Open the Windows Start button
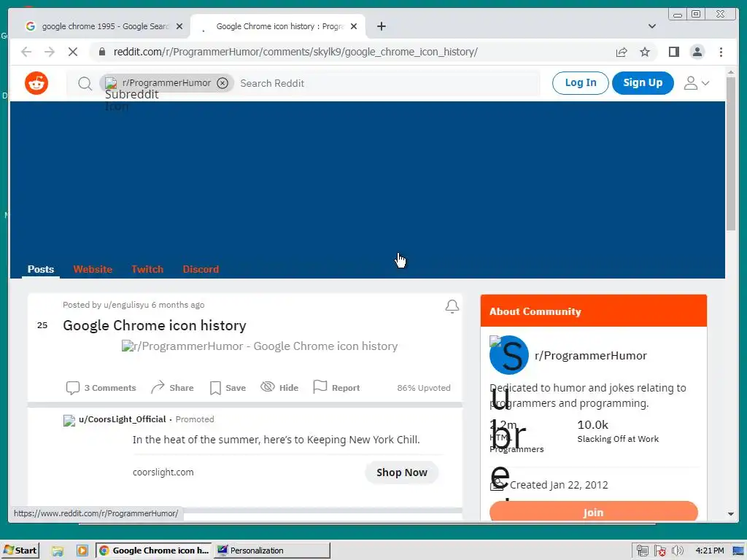This screenshot has height=560, width=747. click(20, 551)
